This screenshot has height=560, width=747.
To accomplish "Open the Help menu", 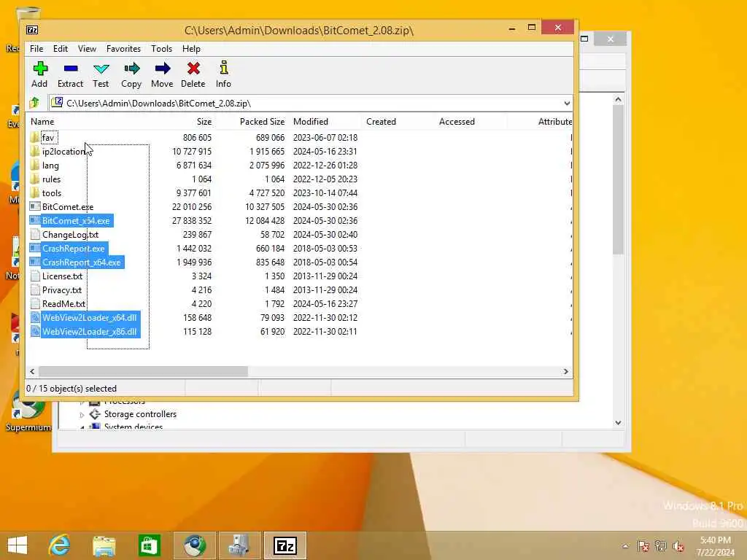I will click(191, 49).
